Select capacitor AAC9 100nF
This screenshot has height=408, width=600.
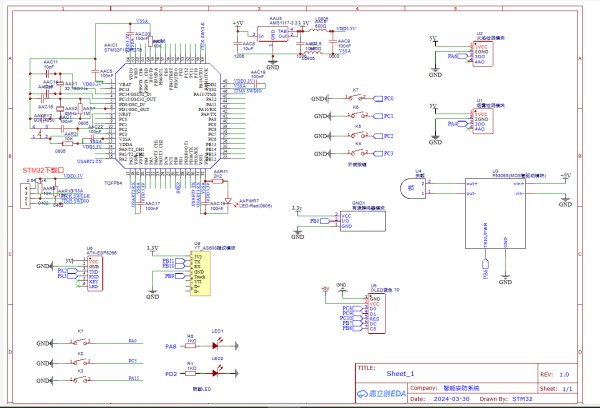click(x=332, y=42)
